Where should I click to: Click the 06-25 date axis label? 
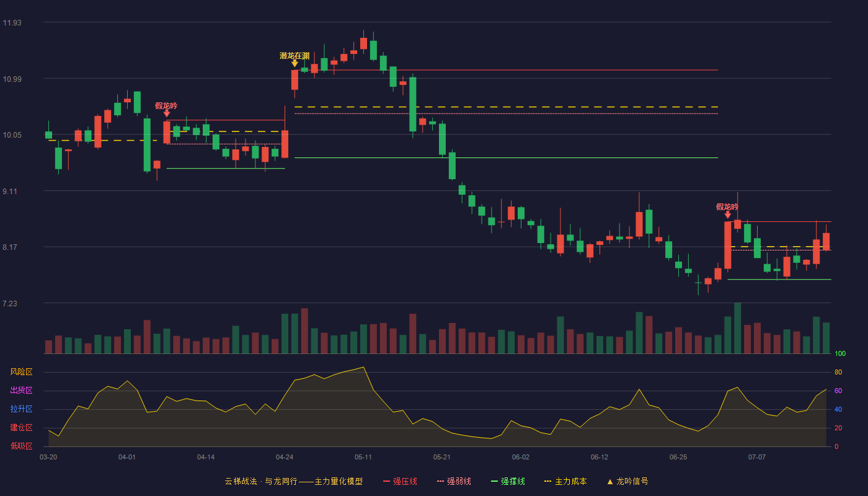[678, 457]
